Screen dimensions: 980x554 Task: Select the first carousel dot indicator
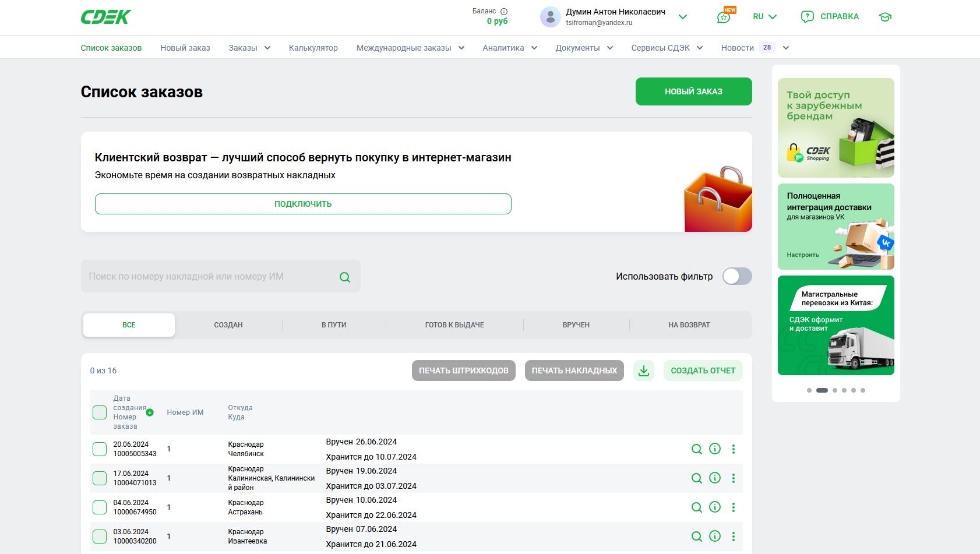click(x=809, y=390)
